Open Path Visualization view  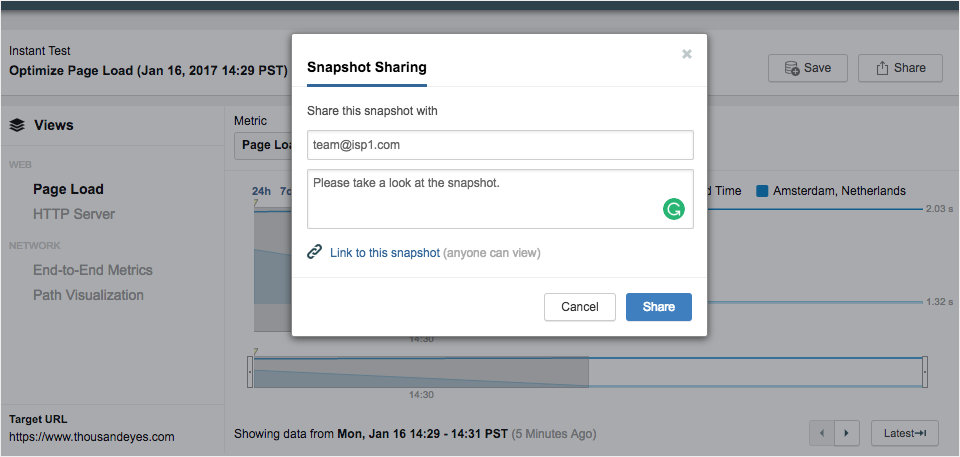(88, 295)
